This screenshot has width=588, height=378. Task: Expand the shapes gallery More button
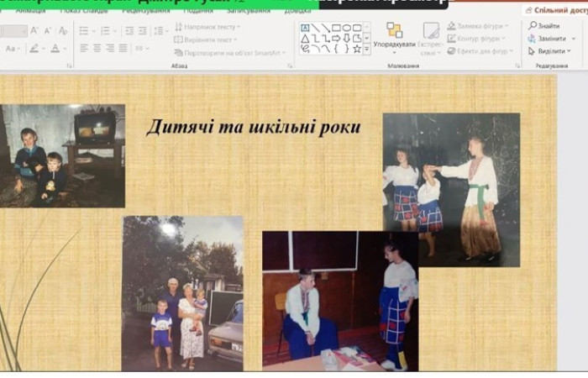pos(367,49)
